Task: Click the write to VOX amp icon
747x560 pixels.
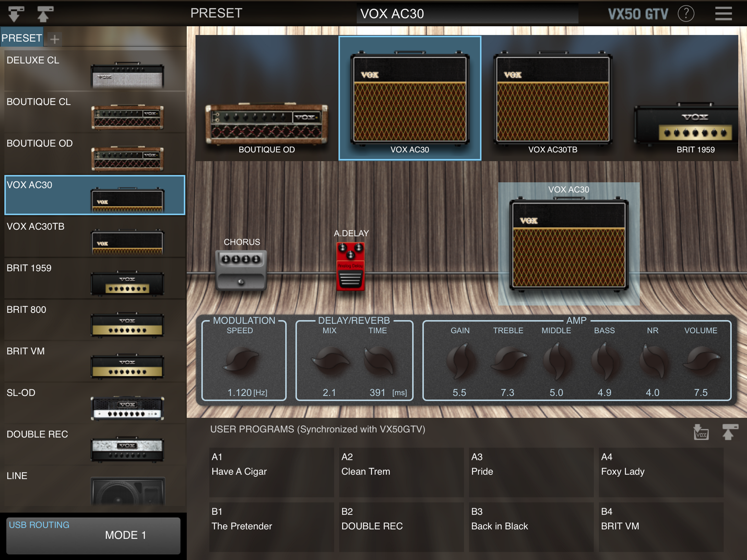Action: [x=701, y=432]
